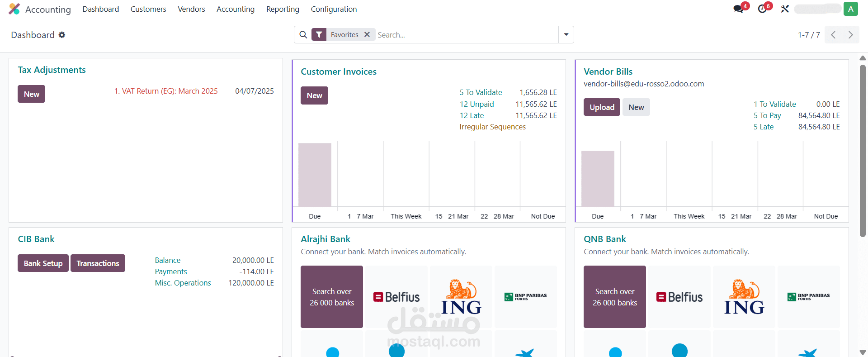The width and height of the screenshot is (868, 357).
Task: Open 5 To Pay vendor bills
Action: tap(767, 115)
